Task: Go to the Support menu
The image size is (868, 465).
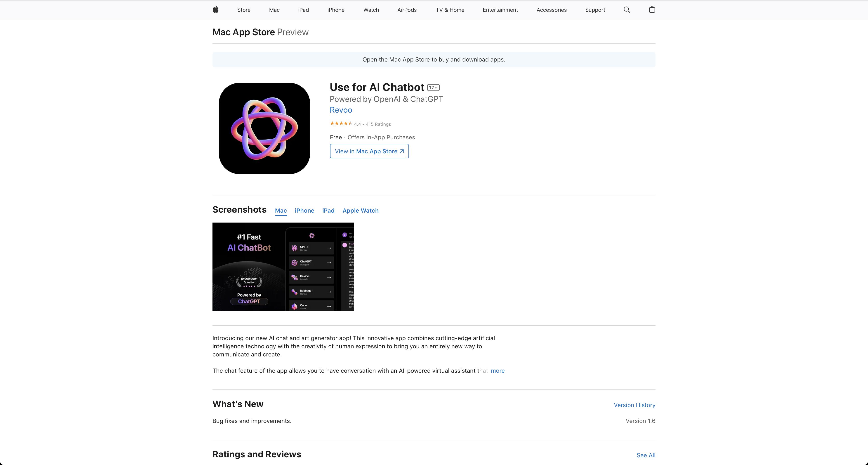Action: click(595, 10)
